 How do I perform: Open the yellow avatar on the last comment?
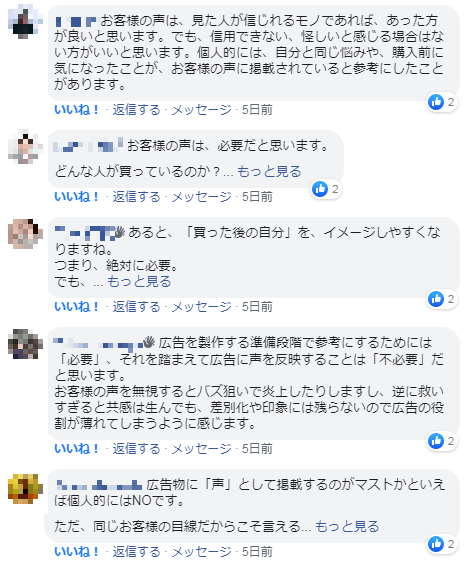pos(25,489)
